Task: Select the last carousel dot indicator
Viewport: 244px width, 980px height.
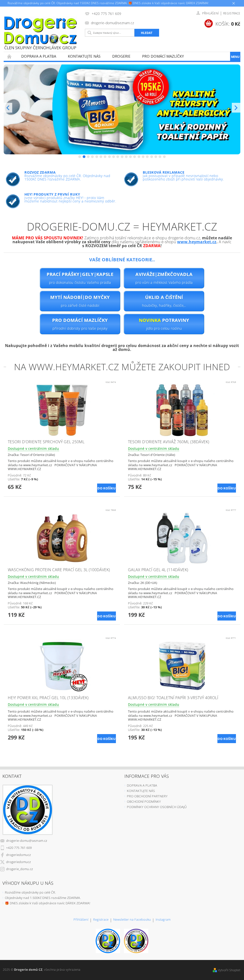Action: point(164,157)
